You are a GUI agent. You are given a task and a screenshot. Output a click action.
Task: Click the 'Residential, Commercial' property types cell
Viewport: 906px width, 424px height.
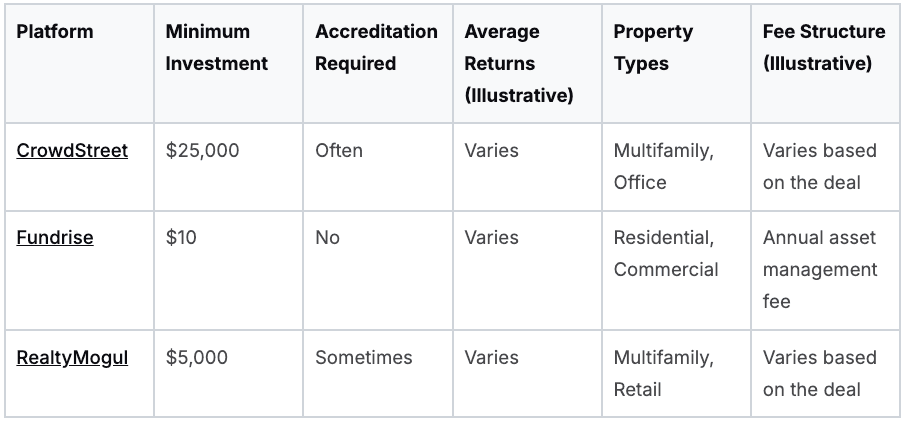(x=665, y=254)
